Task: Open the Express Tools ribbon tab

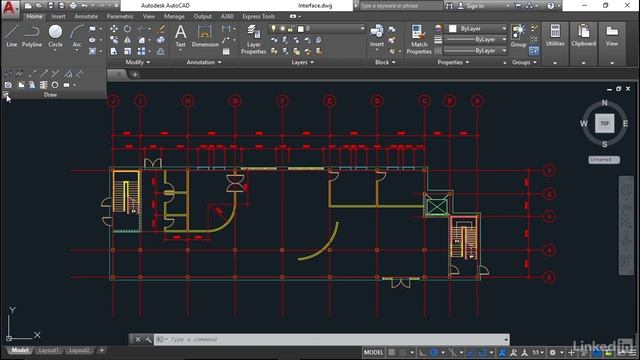Action: pyautogui.click(x=258, y=16)
